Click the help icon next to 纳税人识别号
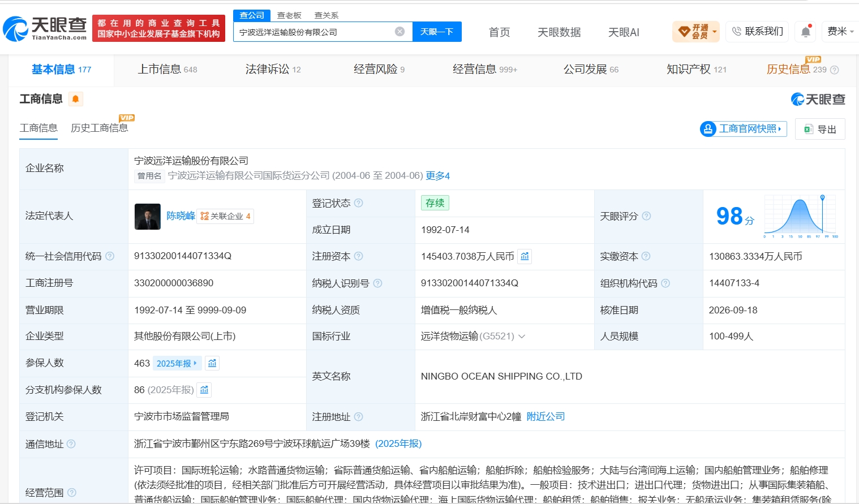Screen dimensions: 859x504 tap(377, 283)
